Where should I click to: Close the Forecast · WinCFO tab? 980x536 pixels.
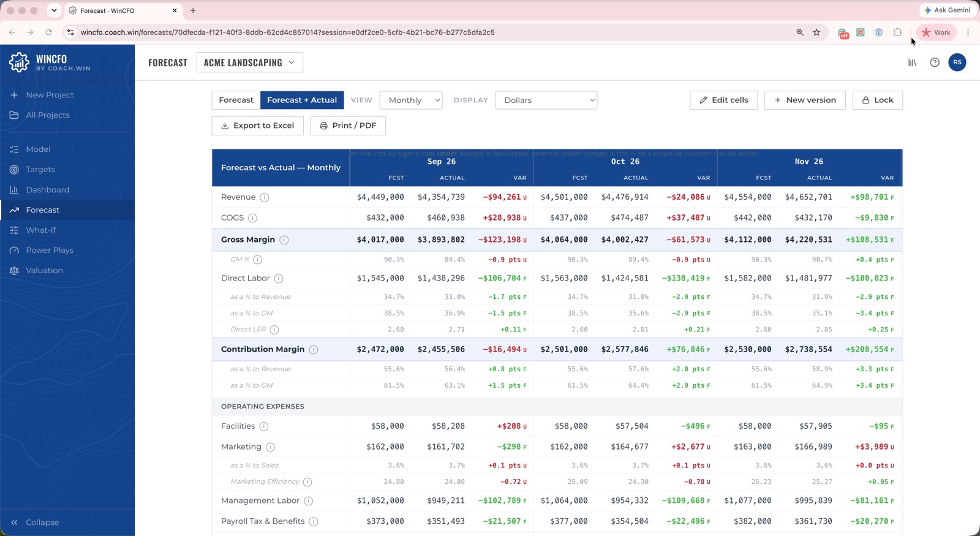175,10
